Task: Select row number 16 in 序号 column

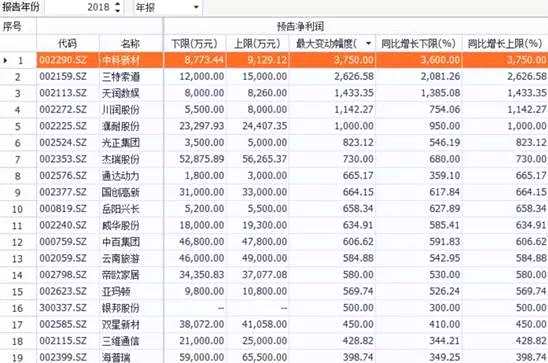Action: pos(17,308)
